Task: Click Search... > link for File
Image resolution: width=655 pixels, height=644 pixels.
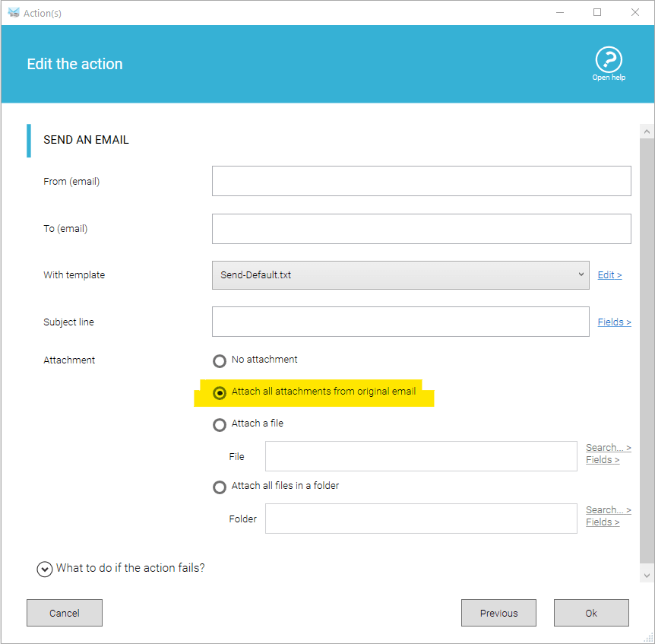Action: [608, 447]
